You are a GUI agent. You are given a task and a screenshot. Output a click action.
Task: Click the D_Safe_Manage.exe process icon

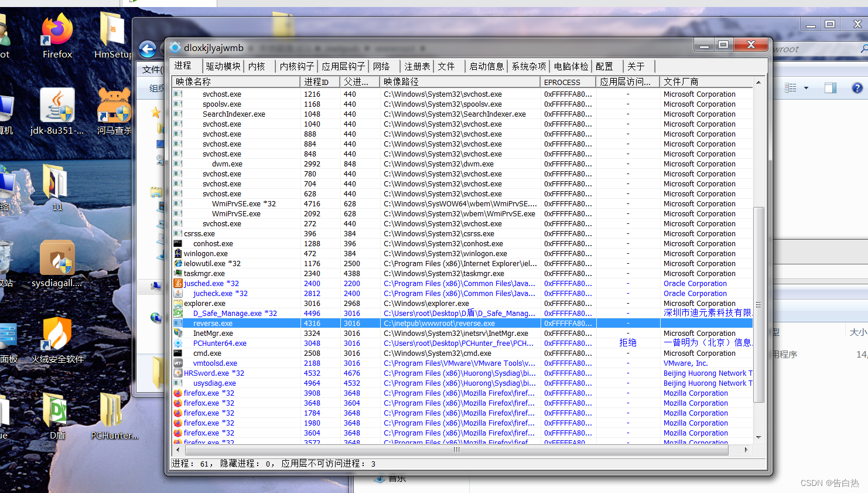point(178,313)
